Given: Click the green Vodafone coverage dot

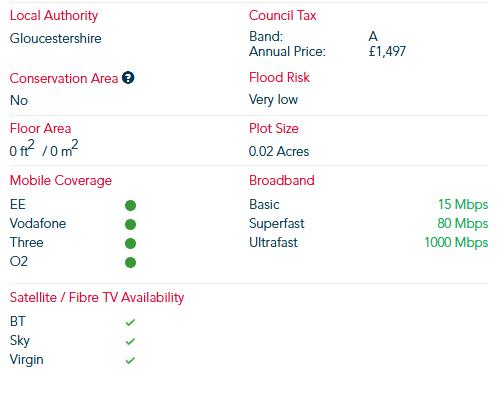Looking at the screenshot, I should point(130,224).
